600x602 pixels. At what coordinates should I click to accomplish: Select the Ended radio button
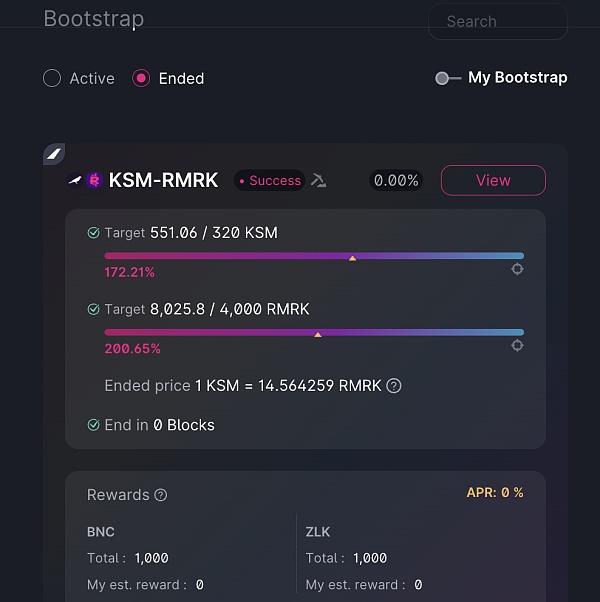(x=141, y=78)
